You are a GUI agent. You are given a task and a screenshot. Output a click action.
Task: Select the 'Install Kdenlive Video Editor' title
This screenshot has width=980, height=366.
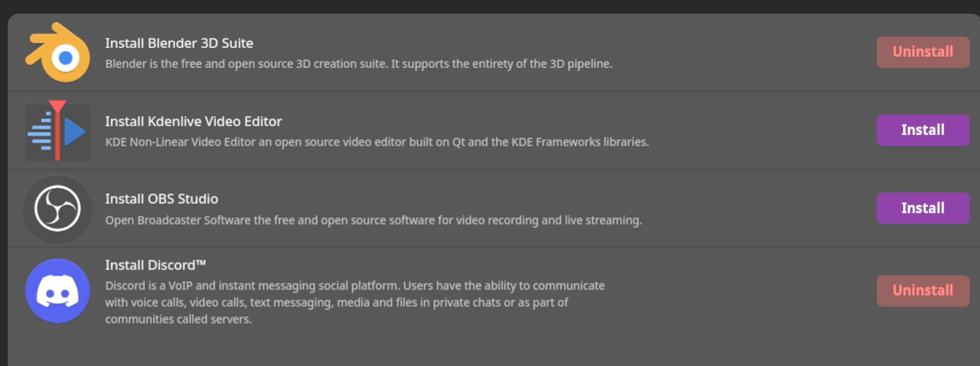point(194,121)
